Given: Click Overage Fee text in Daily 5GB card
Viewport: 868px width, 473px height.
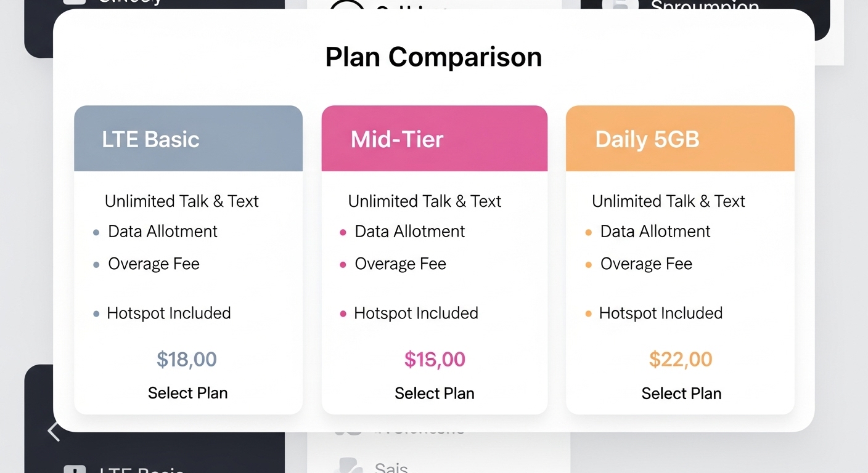Looking at the screenshot, I should tap(646, 264).
